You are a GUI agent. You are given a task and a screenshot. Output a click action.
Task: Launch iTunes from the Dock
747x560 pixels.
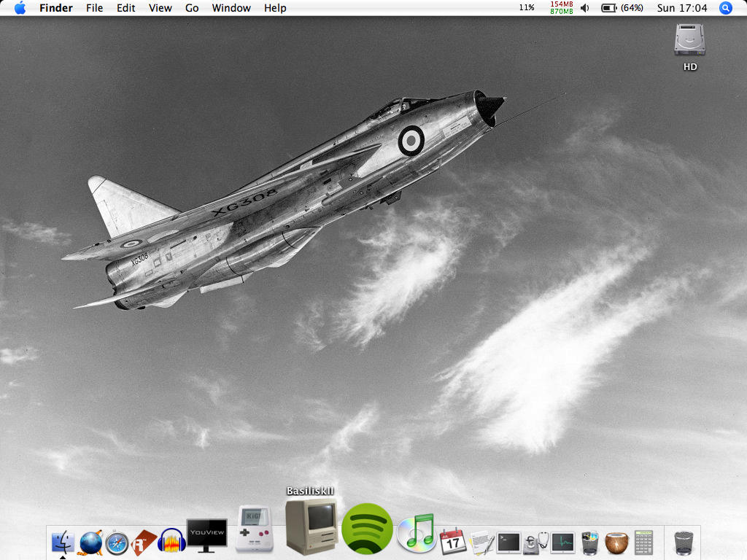coord(415,533)
